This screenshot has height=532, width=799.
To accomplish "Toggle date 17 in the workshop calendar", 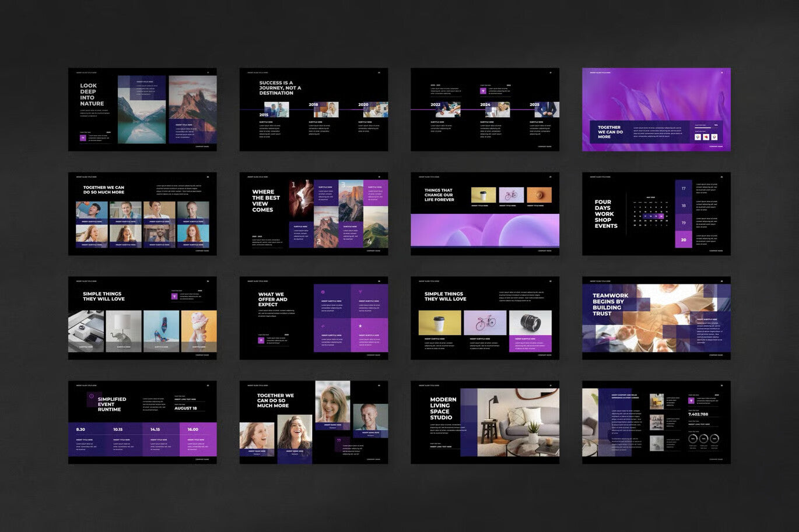I will coord(646,216).
